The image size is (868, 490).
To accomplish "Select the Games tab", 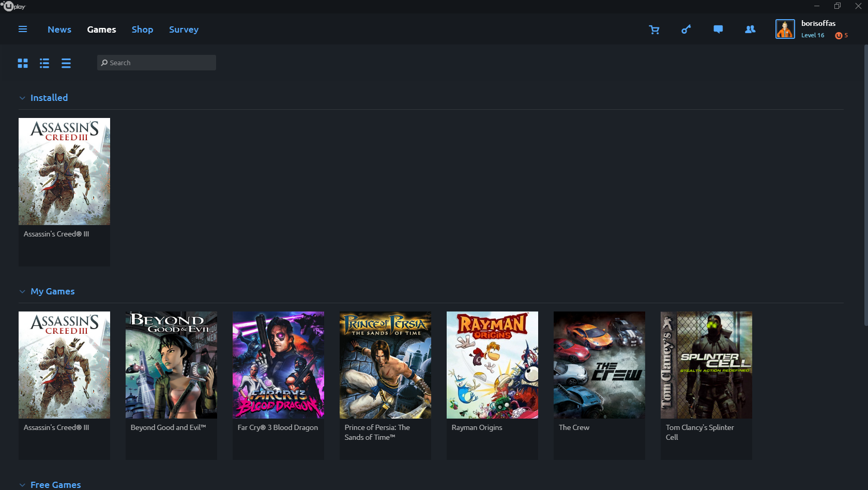I will (x=101, y=29).
